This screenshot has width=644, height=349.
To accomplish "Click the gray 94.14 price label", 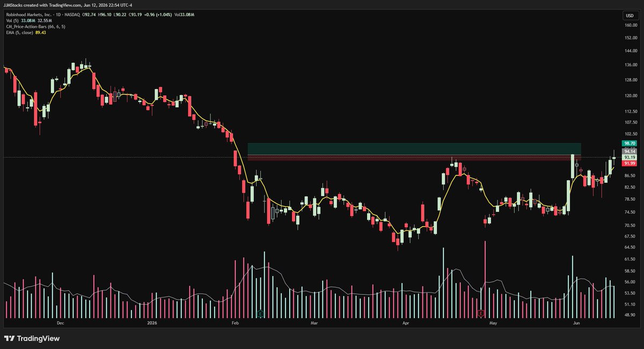I will [x=628, y=152].
